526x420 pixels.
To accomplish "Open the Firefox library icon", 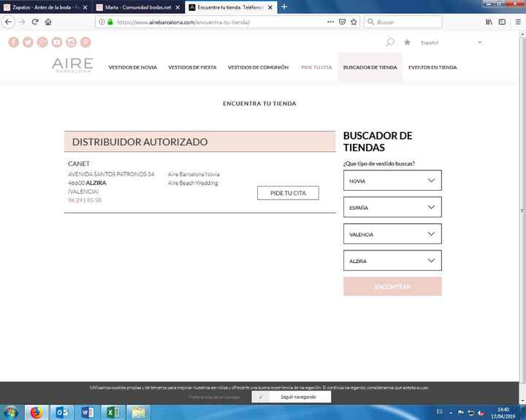I will pyautogui.click(x=489, y=22).
